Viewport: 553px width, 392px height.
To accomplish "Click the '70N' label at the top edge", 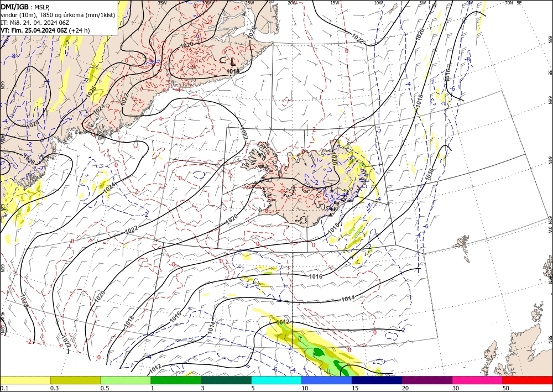I will coord(509,3).
